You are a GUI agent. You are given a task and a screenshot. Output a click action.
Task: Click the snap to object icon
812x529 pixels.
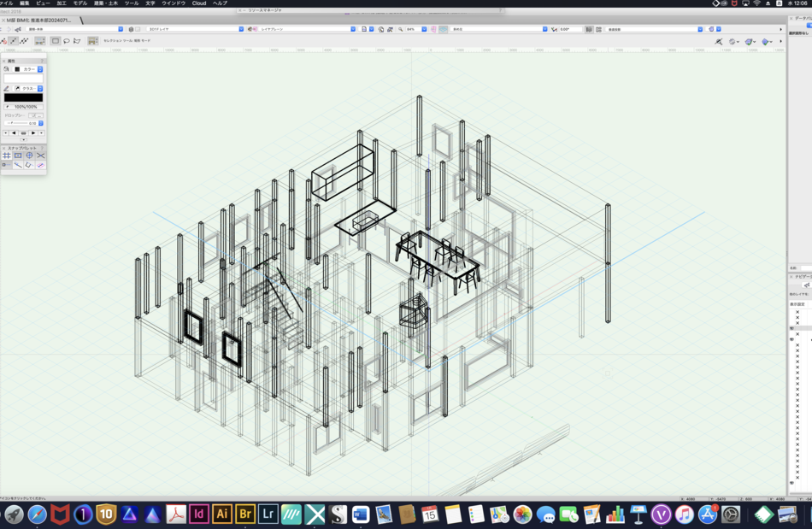[18, 156]
